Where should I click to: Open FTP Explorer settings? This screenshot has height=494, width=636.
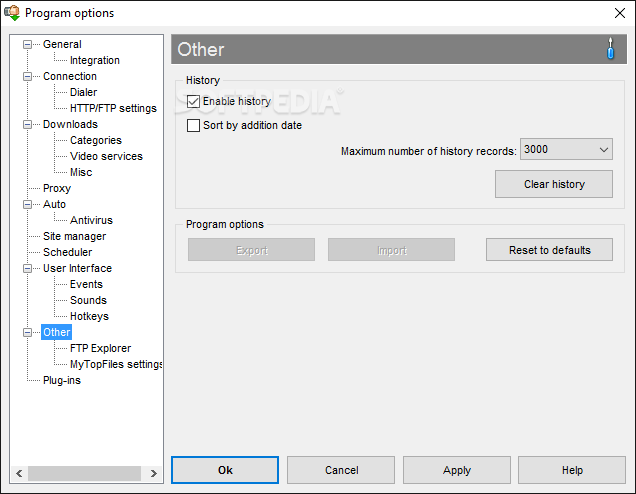(x=101, y=348)
